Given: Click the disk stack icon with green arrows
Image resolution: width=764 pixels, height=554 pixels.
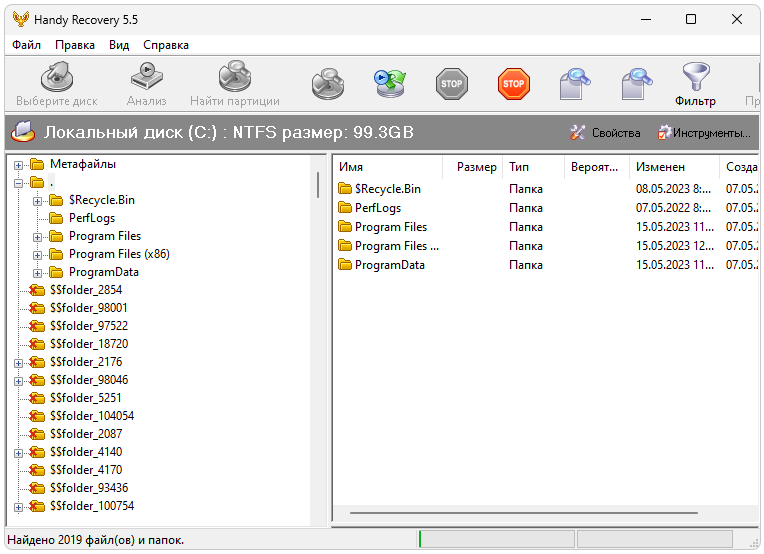Looking at the screenshot, I should click(x=390, y=84).
